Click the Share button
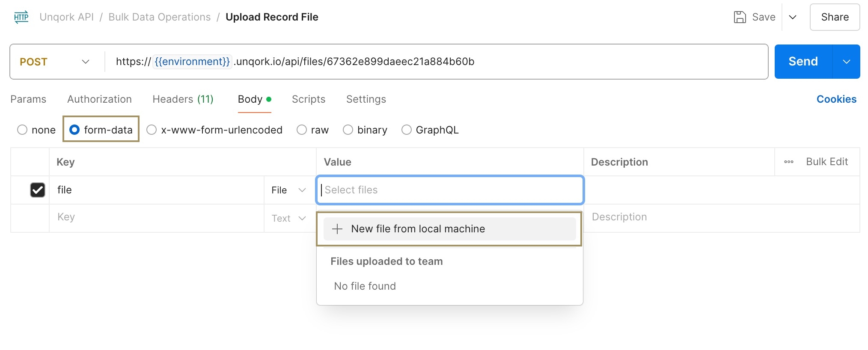The height and width of the screenshot is (350, 868). click(835, 17)
